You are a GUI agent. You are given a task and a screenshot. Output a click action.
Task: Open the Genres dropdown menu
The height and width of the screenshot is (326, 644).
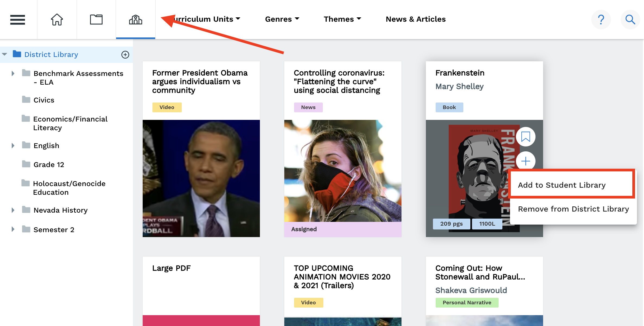pos(282,19)
